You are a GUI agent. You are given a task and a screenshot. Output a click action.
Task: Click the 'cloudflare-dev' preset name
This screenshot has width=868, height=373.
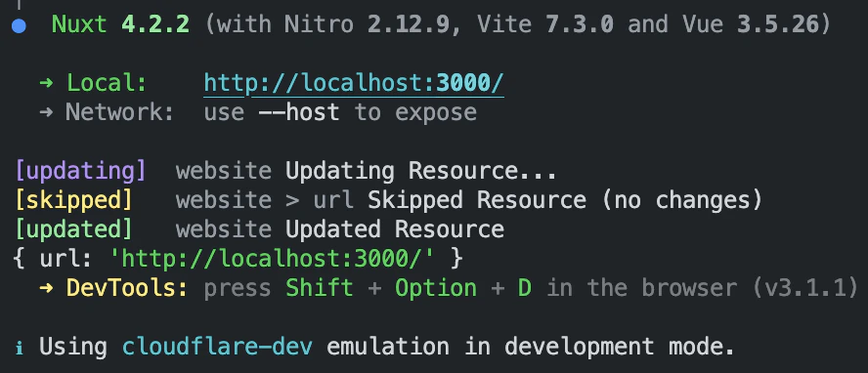coord(217,347)
